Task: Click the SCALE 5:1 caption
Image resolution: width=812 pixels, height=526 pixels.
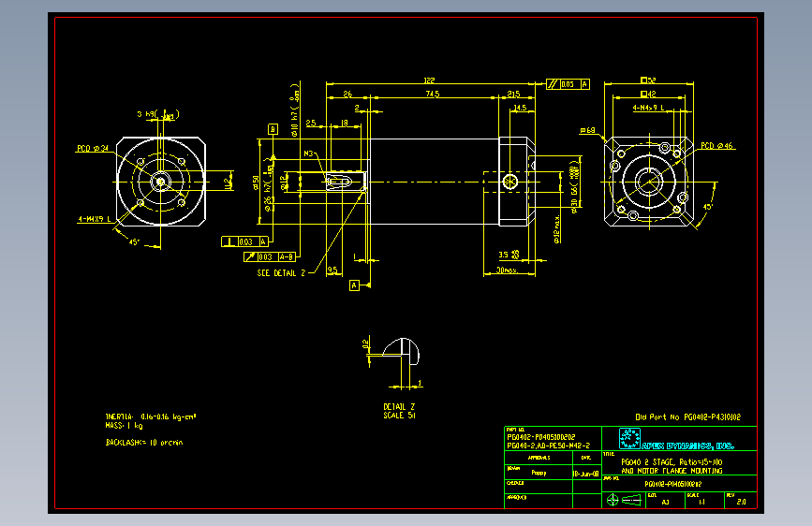Action: click(x=399, y=416)
